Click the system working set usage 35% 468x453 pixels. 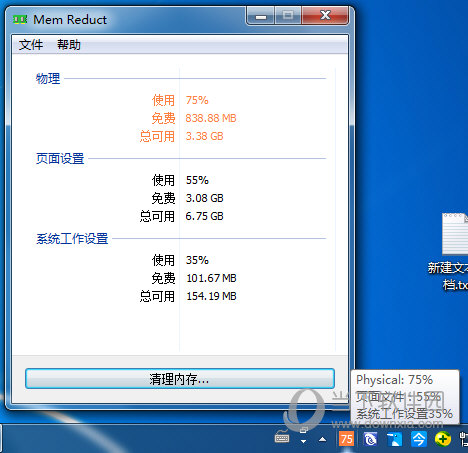197,260
